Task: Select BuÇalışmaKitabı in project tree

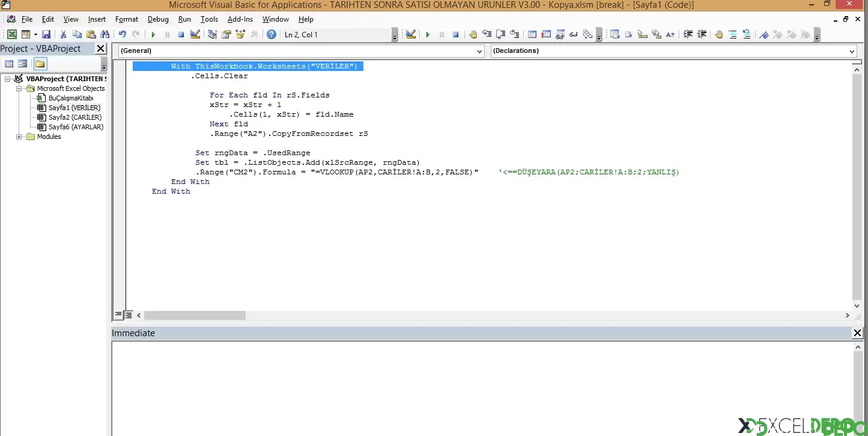Action: 71,98
